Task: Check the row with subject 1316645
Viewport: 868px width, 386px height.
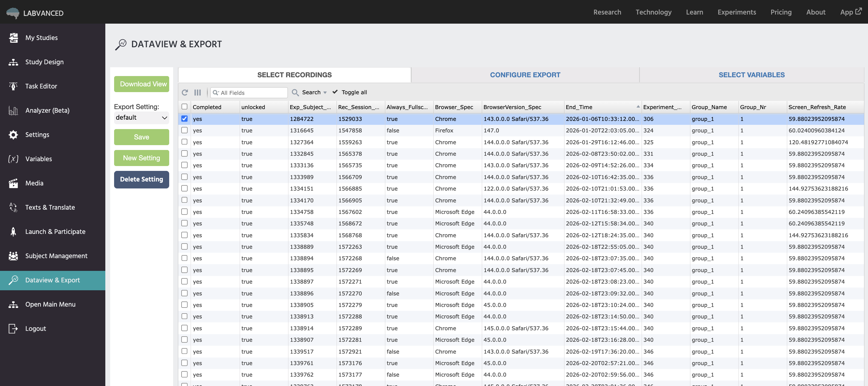Action: tap(184, 130)
